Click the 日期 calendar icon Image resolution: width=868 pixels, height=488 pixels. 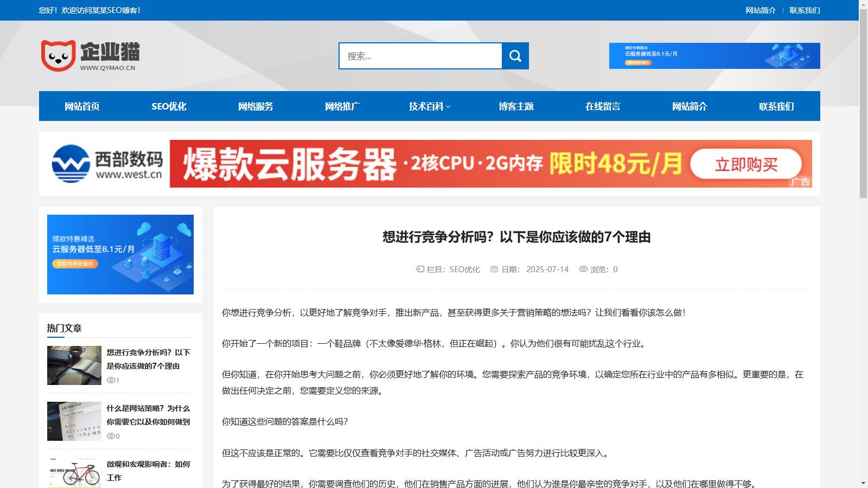[x=494, y=269]
